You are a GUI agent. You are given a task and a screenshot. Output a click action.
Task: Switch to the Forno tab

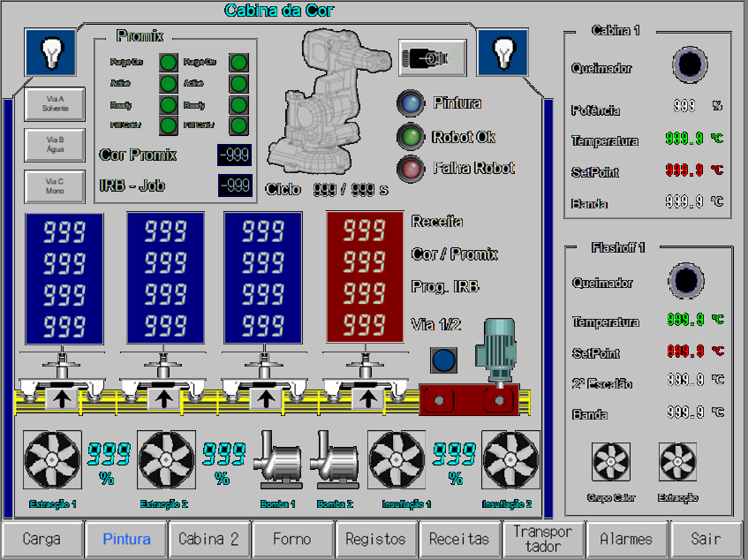tap(291, 539)
